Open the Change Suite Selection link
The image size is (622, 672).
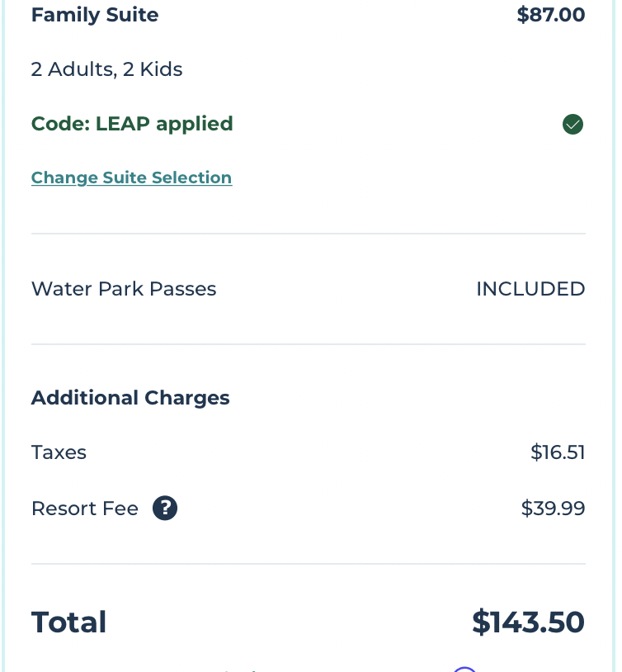tap(131, 177)
